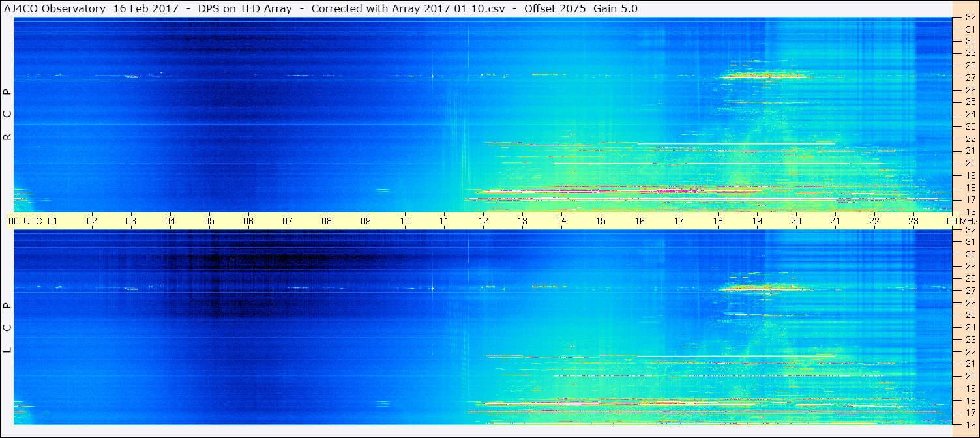Select the 01 hour time axis marker

click(x=53, y=221)
